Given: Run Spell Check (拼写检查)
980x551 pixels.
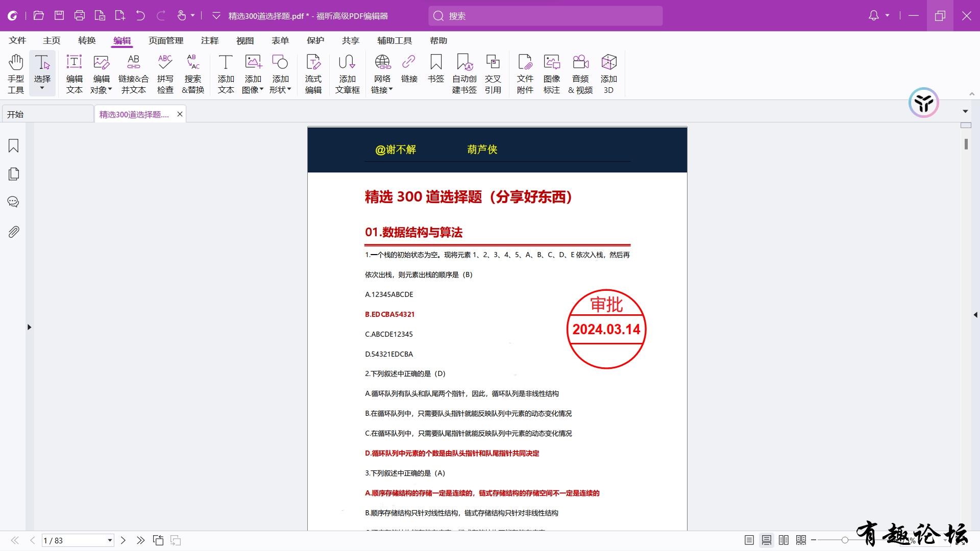Looking at the screenshot, I should (x=165, y=74).
